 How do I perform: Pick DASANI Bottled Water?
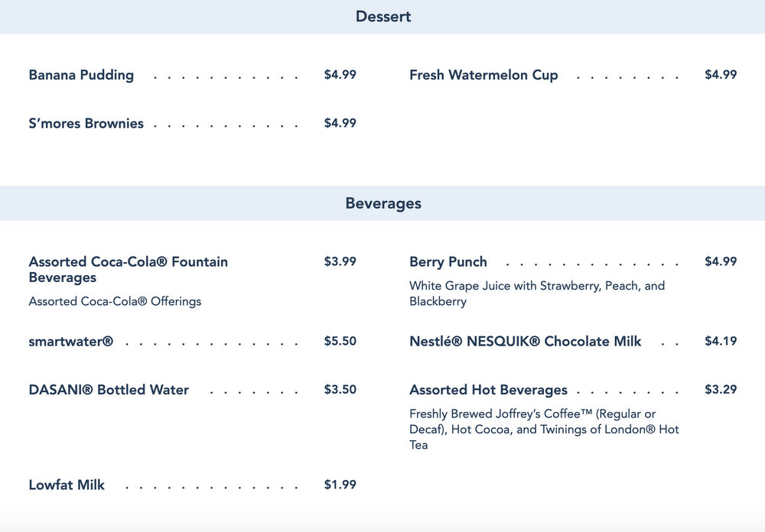109,389
